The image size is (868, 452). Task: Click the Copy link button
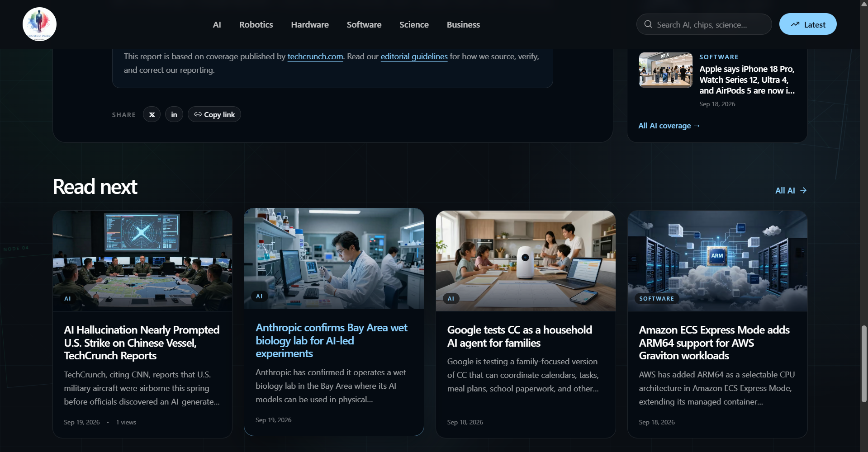tap(214, 114)
